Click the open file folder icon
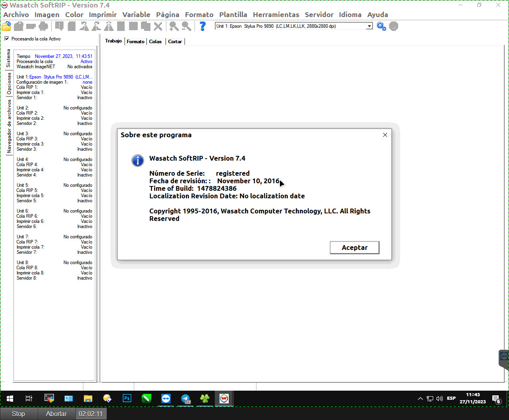The image size is (509, 420). 6,27
